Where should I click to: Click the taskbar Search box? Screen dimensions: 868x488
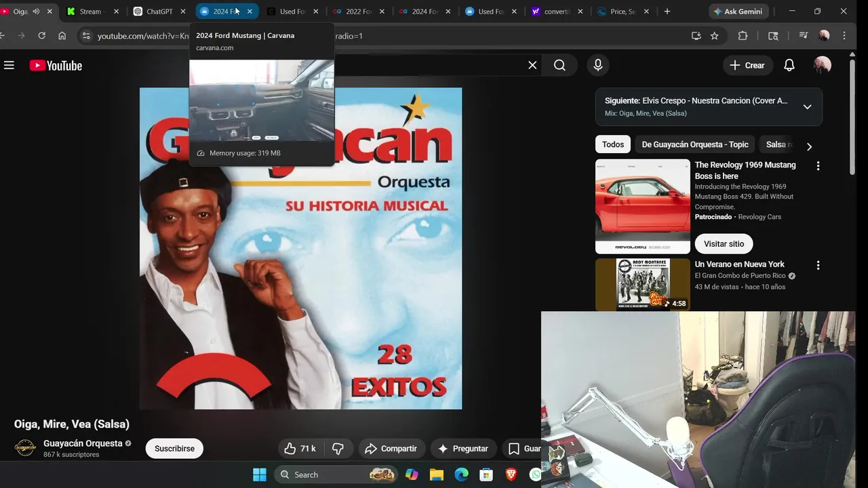tap(336, 474)
